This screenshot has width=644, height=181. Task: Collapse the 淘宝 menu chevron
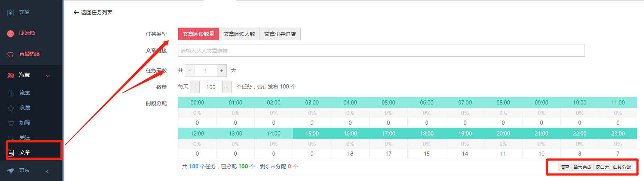coord(48,76)
